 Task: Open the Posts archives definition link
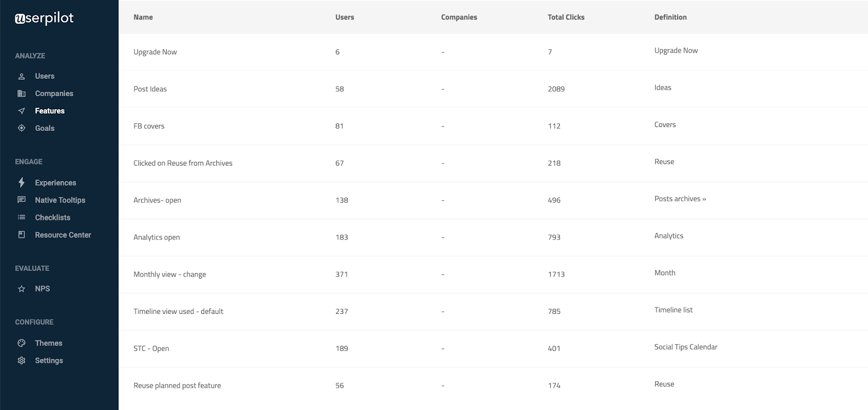pyautogui.click(x=680, y=199)
